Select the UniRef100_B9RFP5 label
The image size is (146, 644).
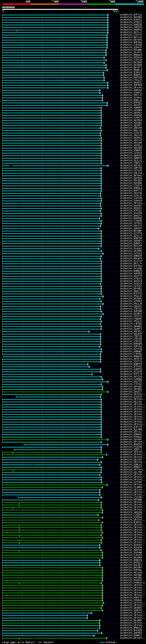point(131,364)
